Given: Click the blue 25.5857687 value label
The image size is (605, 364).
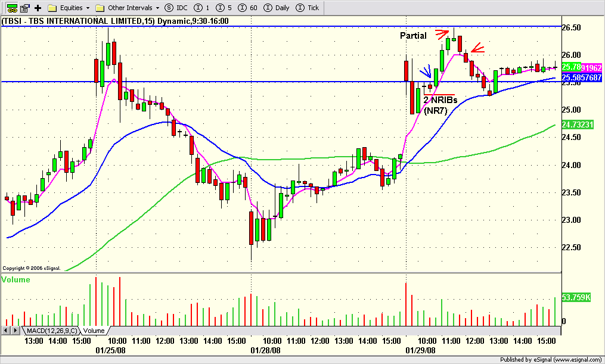Looking at the screenshot, I should (582, 77).
